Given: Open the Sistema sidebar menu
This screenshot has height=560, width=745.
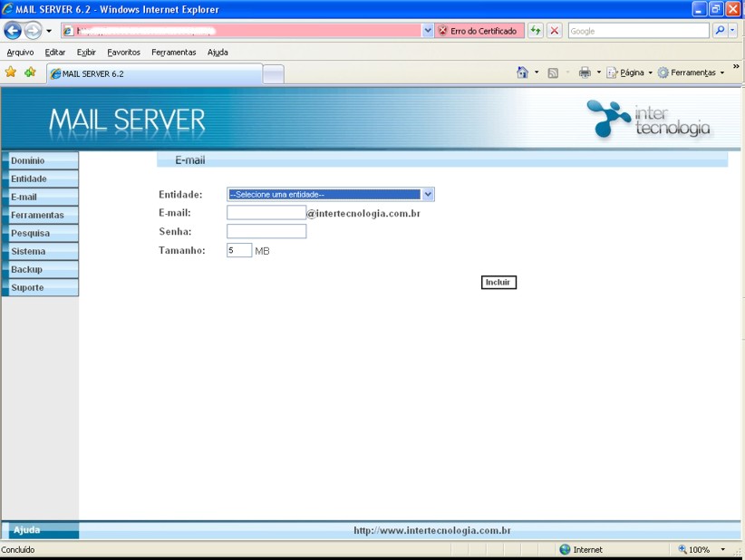Looking at the screenshot, I should (41, 251).
